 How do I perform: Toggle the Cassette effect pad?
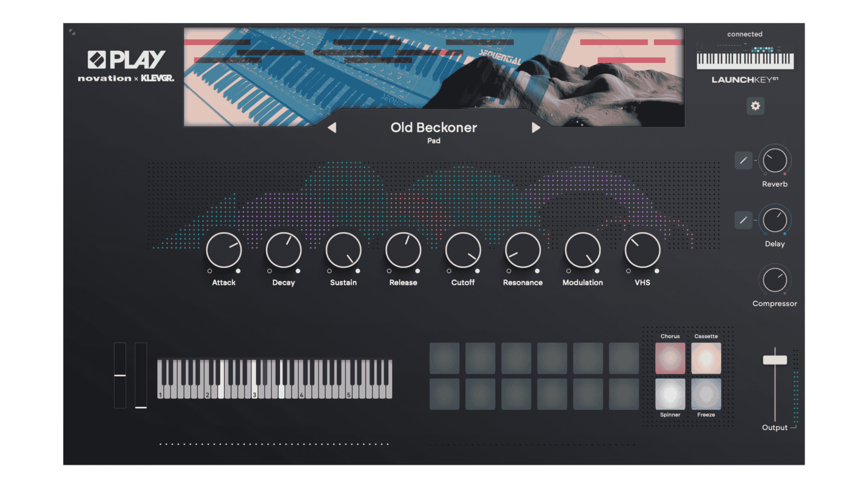(706, 358)
